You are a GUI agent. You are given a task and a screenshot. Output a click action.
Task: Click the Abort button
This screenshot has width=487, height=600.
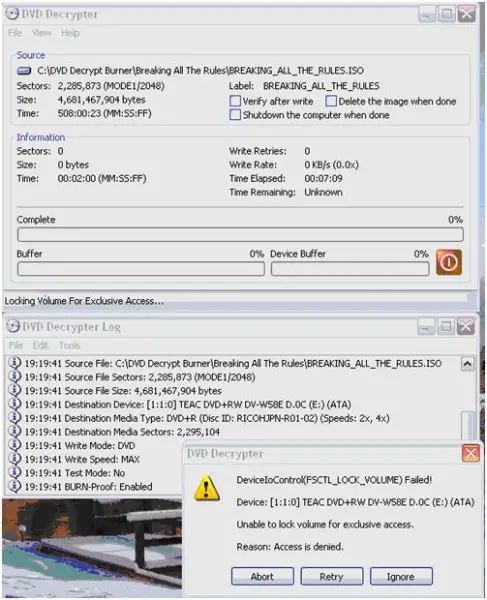[x=262, y=576]
